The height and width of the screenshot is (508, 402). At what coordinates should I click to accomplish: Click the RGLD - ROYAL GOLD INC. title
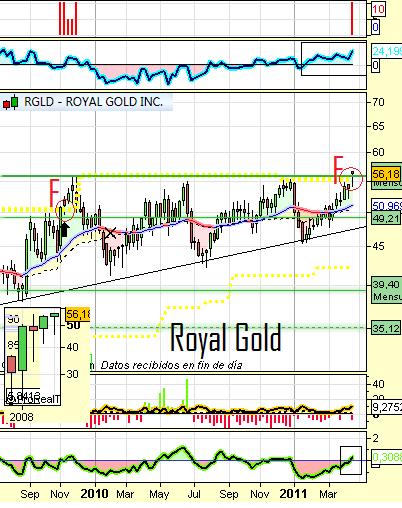[x=93, y=102]
